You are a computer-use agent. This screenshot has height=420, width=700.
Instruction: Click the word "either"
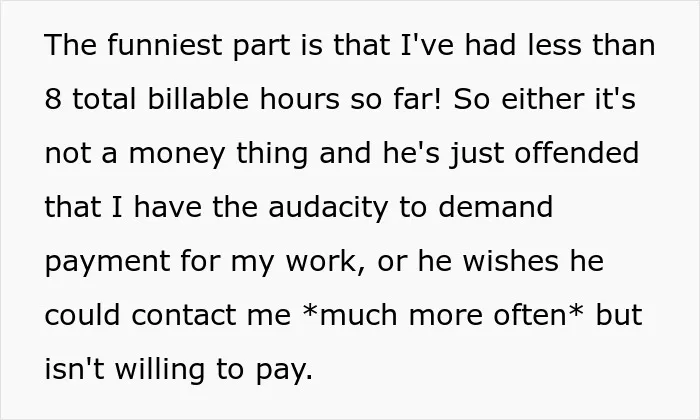pyautogui.click(x=542, y=99)
